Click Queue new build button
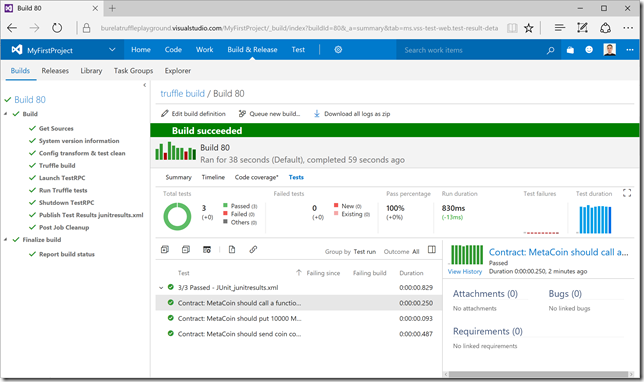644x382 pixels. point(269,114)
